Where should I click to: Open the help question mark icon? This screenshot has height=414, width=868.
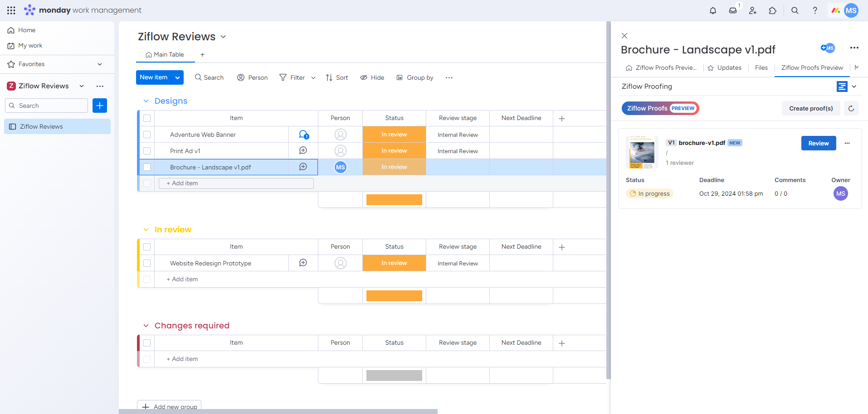click(814, 10)
